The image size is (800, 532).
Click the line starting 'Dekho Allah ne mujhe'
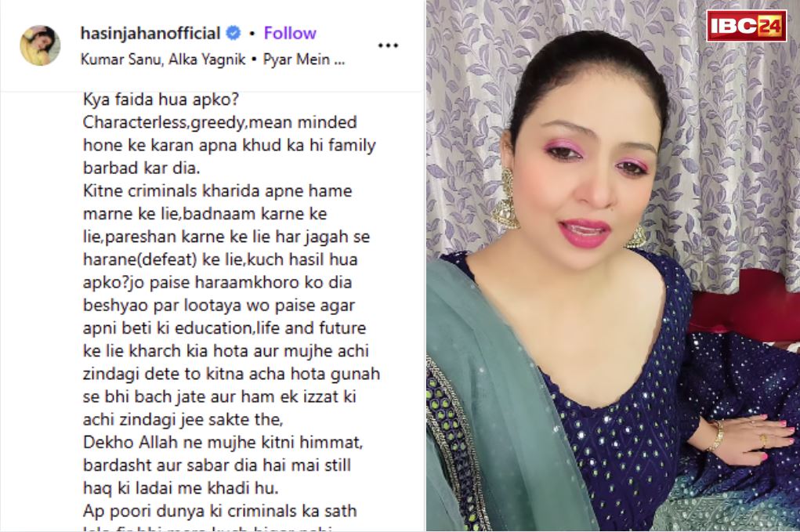coord(223,442)
